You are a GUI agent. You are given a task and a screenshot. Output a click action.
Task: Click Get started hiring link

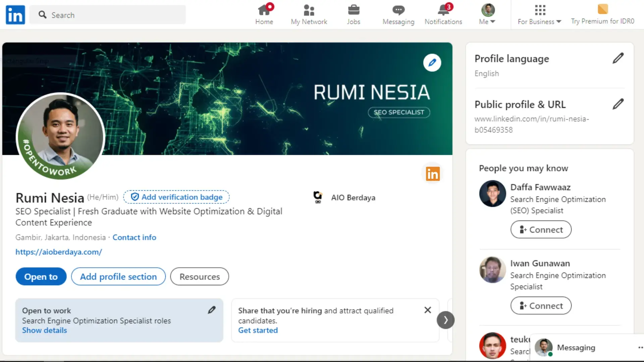pyautogui.click(x=258, y=330)
